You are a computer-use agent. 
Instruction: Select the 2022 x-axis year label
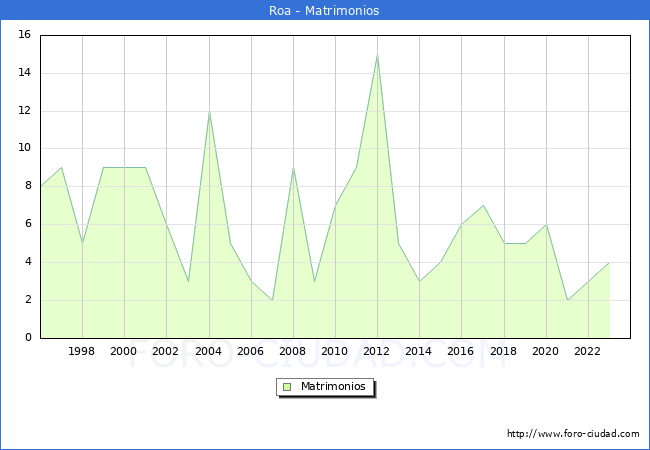pos(588,351)
